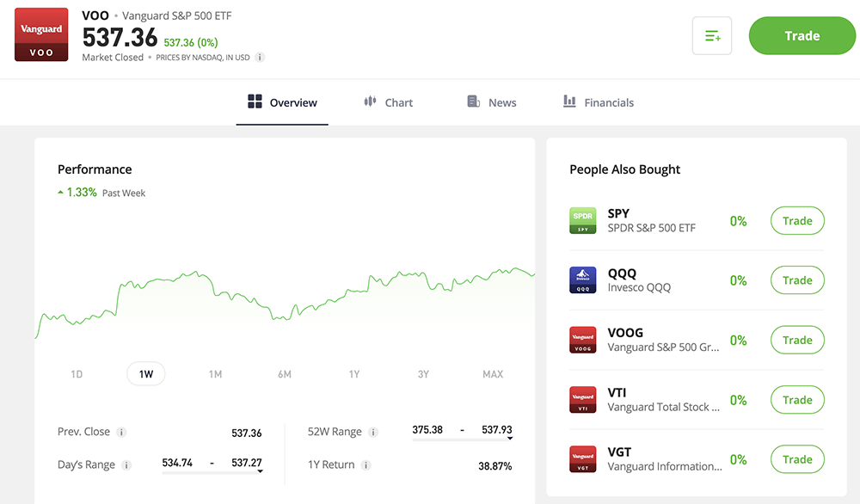This screenshot has width=860, height=504.
Task: Click the SPDR logo next to SPY
Action: click(x=582, y=220)
